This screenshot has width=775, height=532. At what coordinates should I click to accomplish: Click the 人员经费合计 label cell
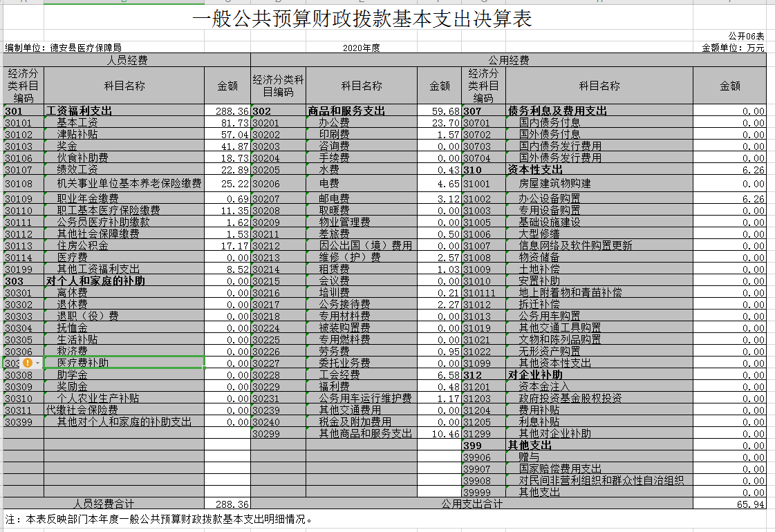[x=104, y=504]
